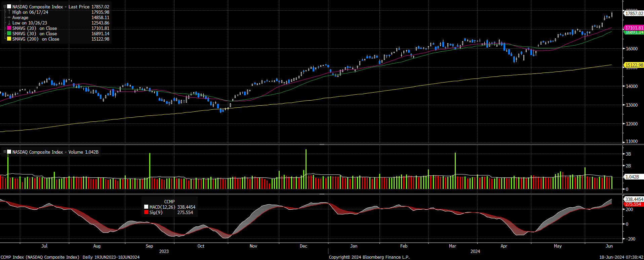The image size is (644, 260).
Task: Click the yellow SMAVG (200) color swatch
Action: click(x=9, y=39)
